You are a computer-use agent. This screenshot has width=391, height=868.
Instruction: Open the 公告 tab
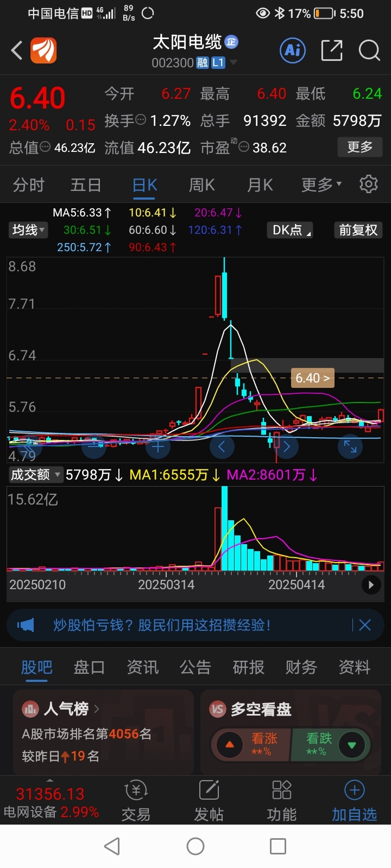[x=195, y=667]
